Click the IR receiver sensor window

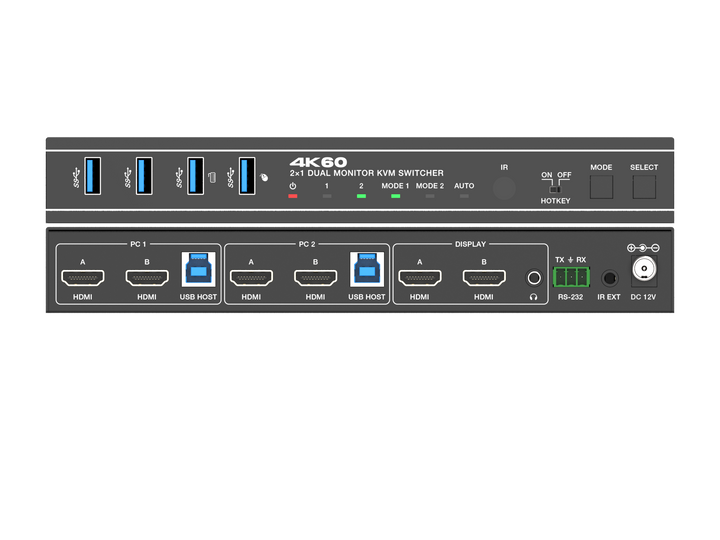(504, 188)
